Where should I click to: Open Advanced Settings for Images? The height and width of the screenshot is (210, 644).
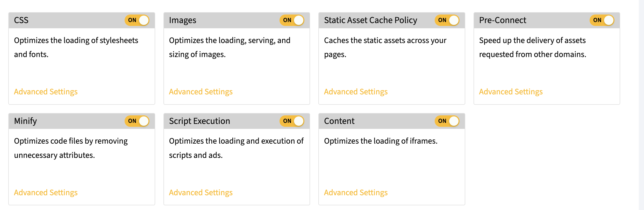coord(201,92)
